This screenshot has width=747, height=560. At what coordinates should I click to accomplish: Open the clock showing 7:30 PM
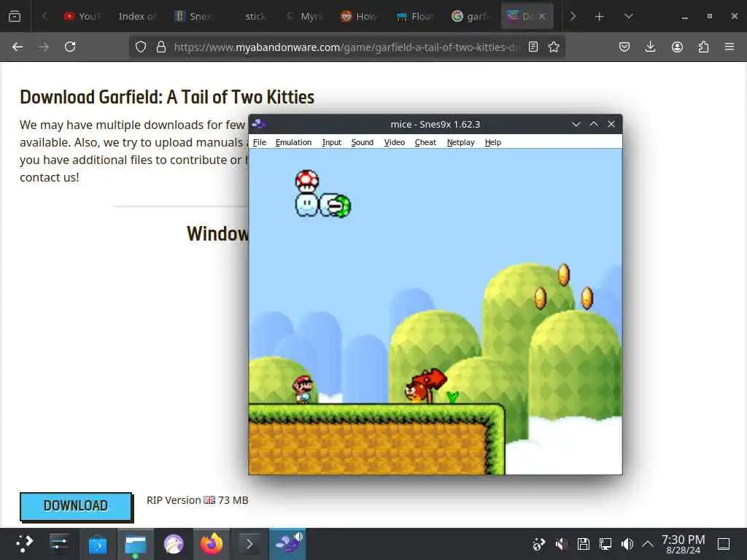[683, 544]
